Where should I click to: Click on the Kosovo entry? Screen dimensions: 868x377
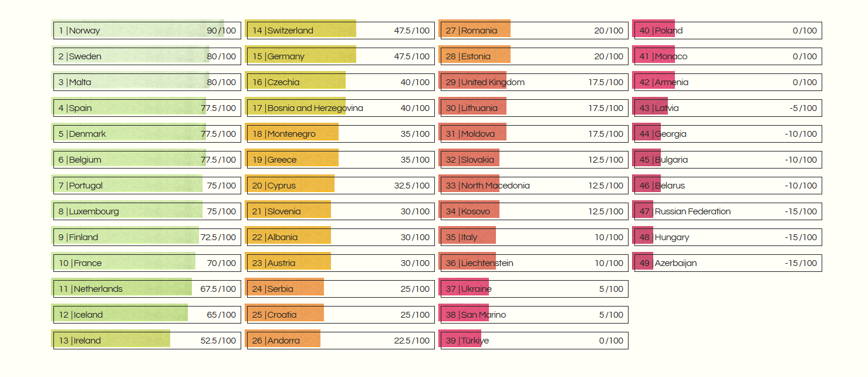pyautogui.click(x=535, y=211)
